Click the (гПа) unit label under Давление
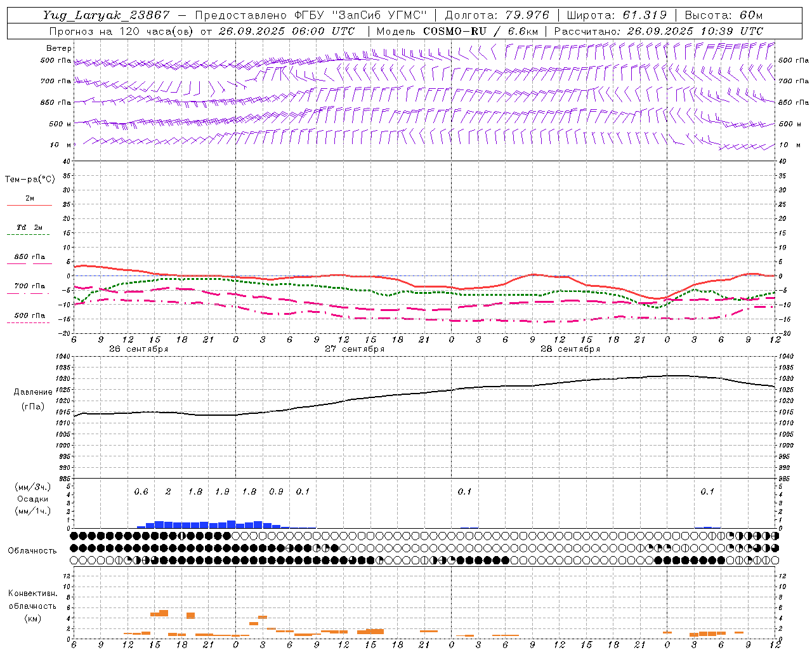The width and height of the screenshot is (812, 650). click(33, 406)
